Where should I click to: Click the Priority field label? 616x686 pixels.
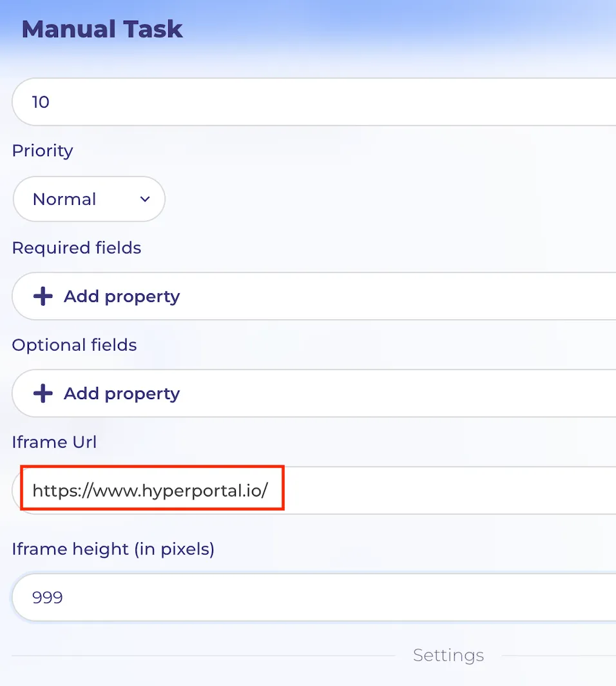click(43, 151)
